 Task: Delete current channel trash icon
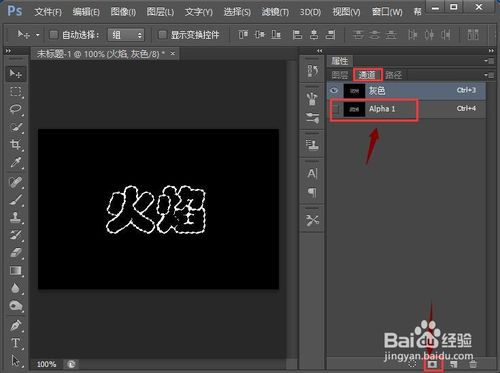pyautogui.click(x=473, y=364)
